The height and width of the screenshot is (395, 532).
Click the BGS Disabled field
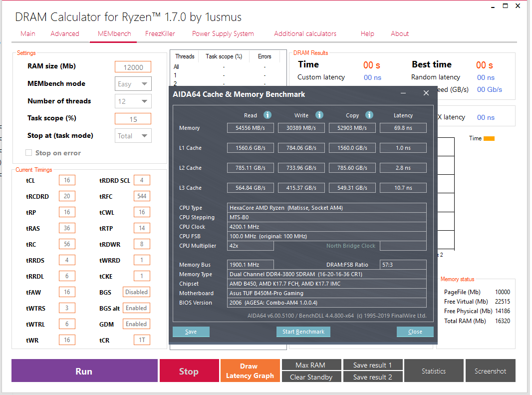click(x=136, y=292)
